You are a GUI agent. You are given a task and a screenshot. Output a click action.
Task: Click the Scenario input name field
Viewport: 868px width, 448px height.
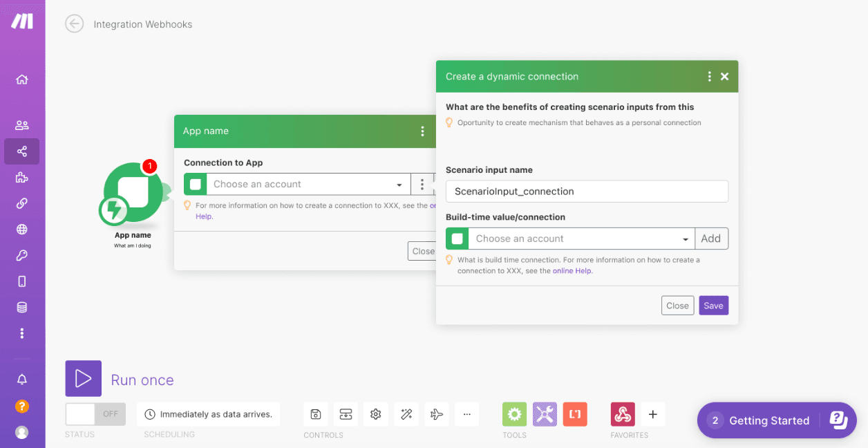tap(587, 192)
